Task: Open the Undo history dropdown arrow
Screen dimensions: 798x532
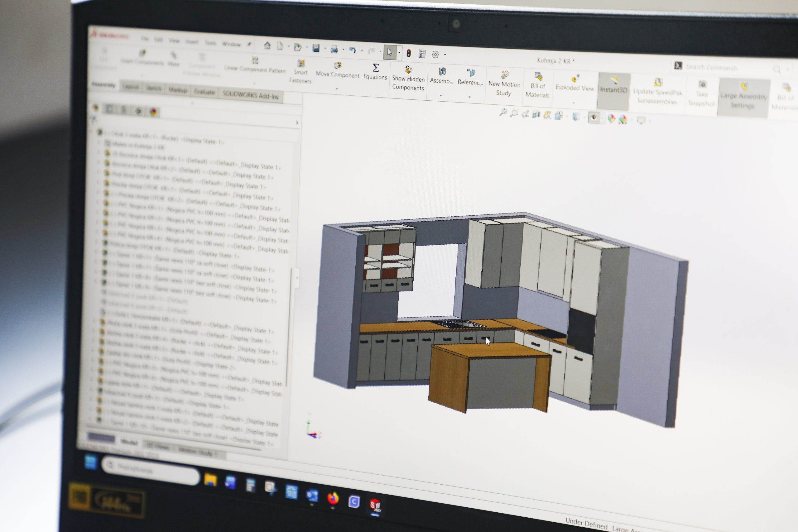Action: [x=362, y=51]
